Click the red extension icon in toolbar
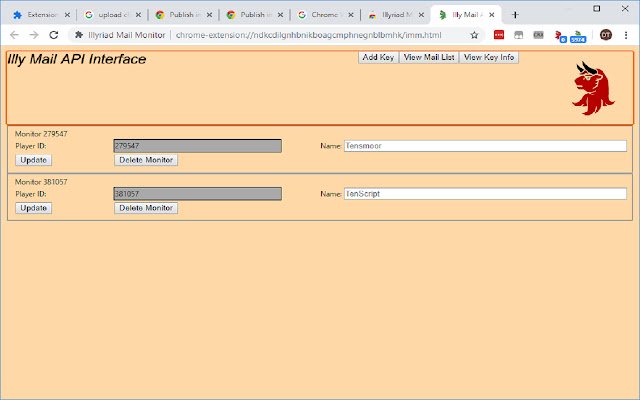Viewport: 640px width, 400px height. click(499, 35)
